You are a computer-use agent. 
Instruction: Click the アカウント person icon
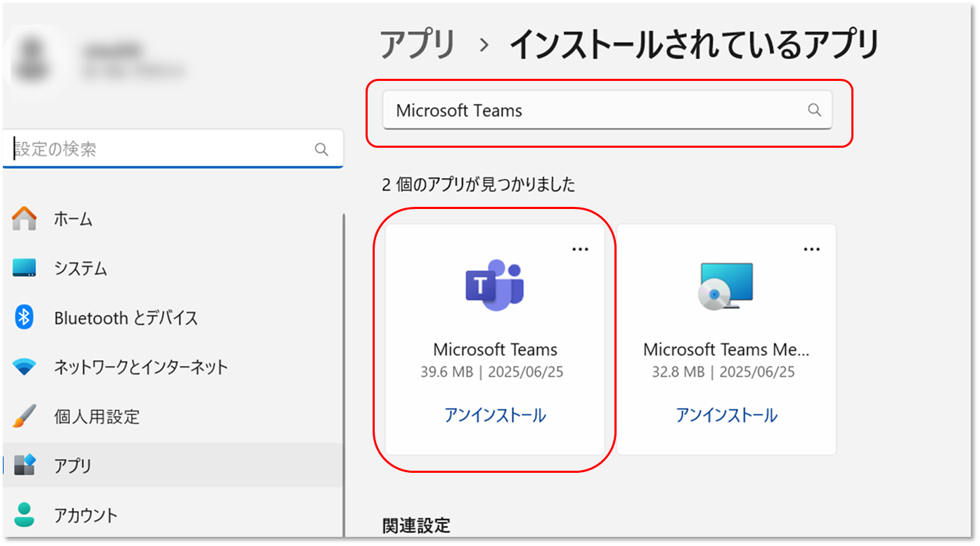[x=25, y=514]
